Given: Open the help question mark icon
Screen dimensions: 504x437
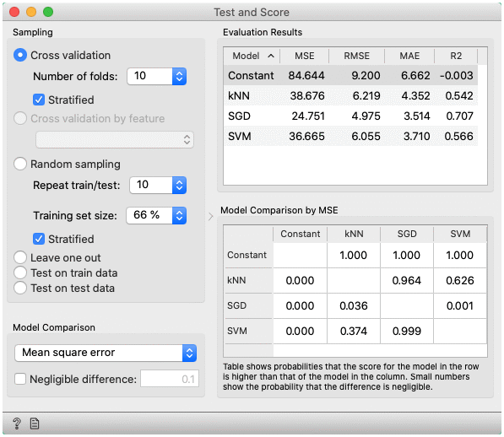Looking at the screenshot, I should (17, 424).
